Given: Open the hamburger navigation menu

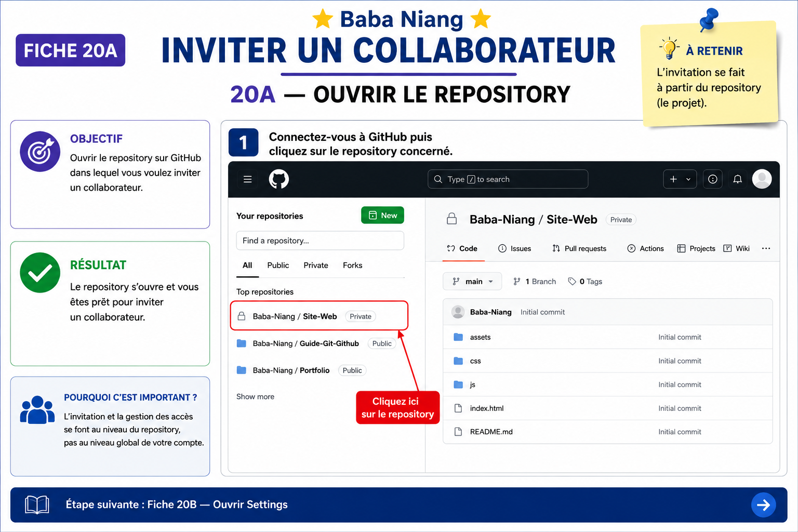Looking at the screenshot, I should point(248,179).
